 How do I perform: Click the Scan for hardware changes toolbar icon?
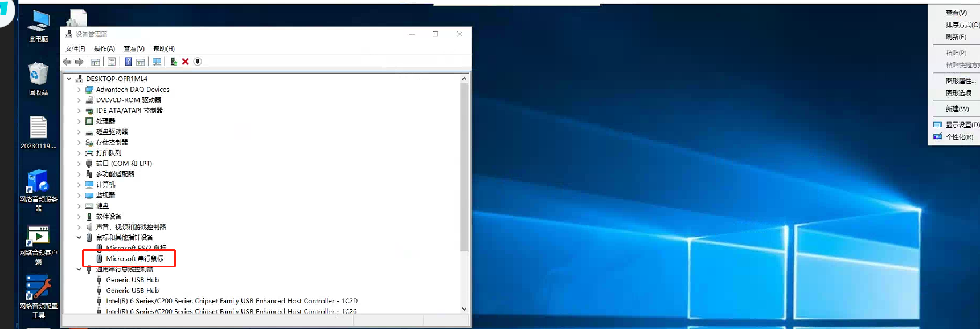click(157, 62)
